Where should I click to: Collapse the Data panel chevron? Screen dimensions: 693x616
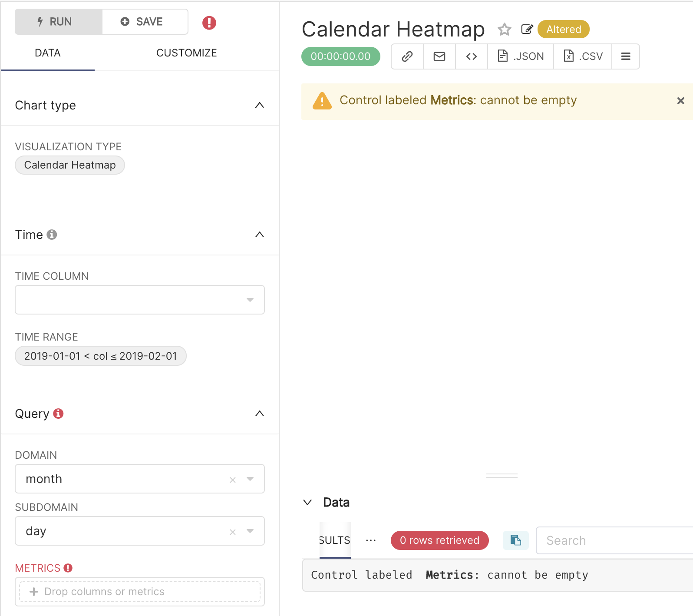[x=307, y=503]
